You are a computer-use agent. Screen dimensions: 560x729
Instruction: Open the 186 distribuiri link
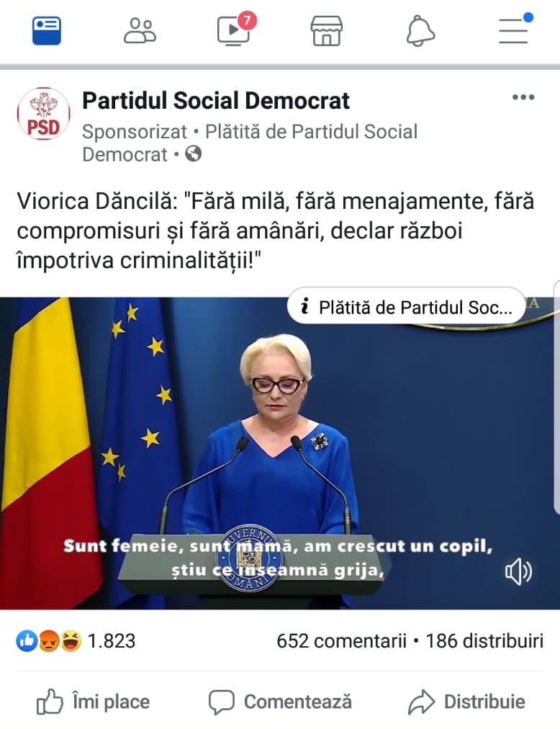coord(484,641)
